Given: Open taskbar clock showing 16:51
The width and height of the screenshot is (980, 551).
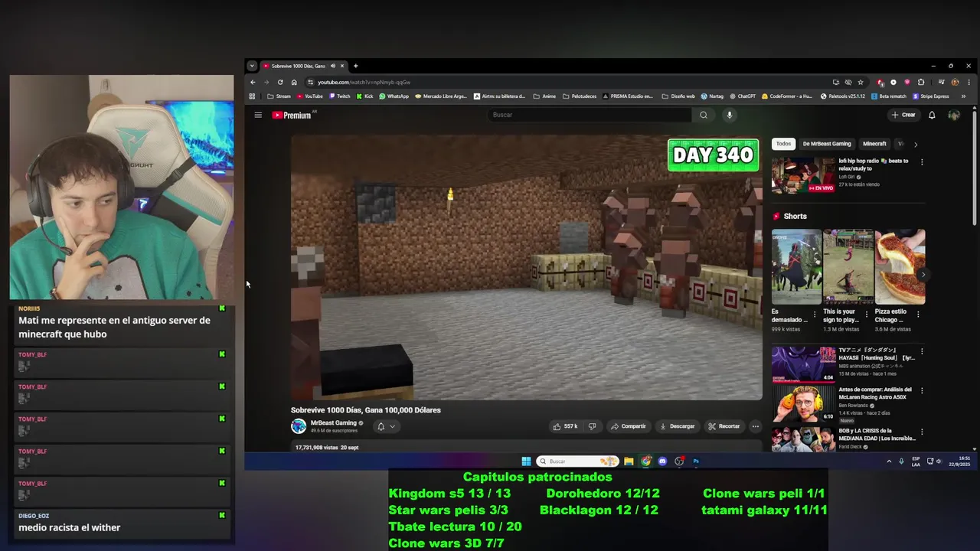Looking at the screenshot, I should click(960, 461).
